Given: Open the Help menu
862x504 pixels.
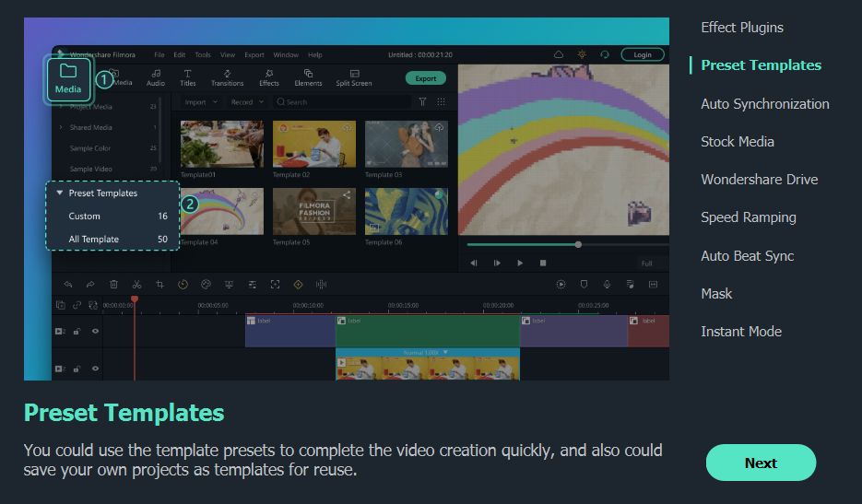Looking at the screenshot, I should 315,55.
